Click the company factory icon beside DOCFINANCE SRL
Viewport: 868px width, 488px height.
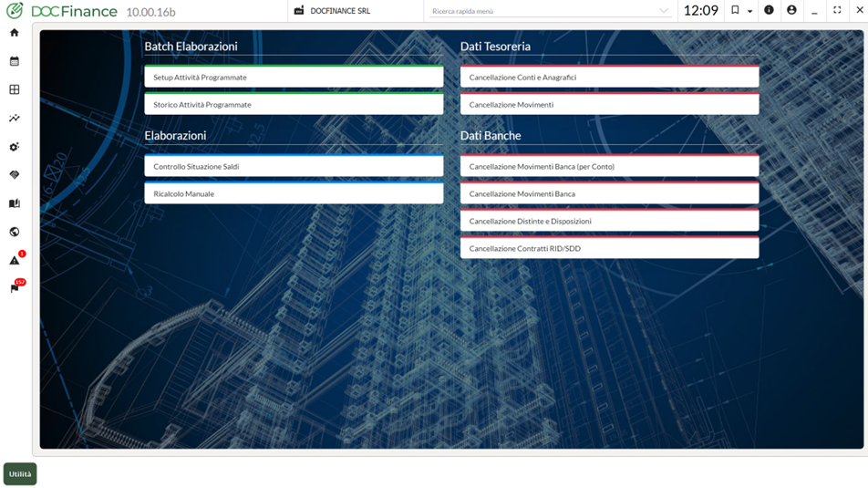(299, 11)
